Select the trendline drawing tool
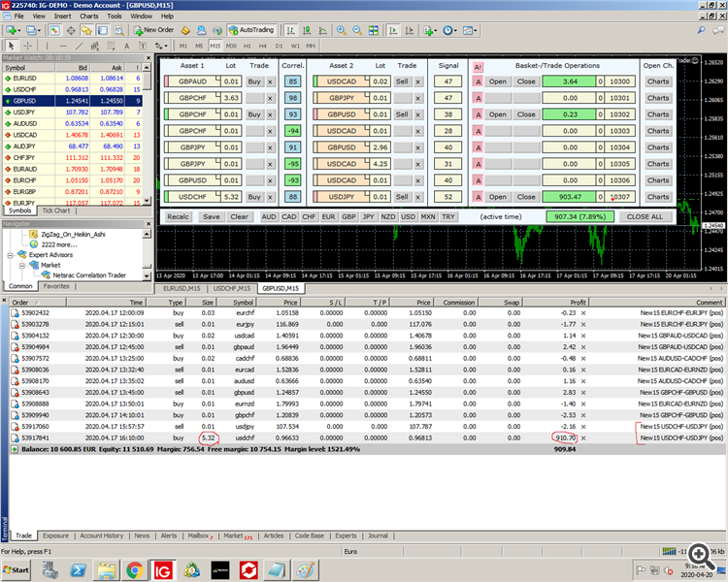The width and height of the screenshot is (728, 582). coord(80,46)
